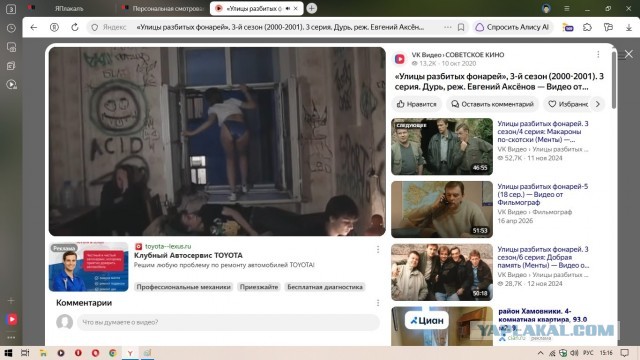Click Профессиональные механики ad chip

point(183,287)
